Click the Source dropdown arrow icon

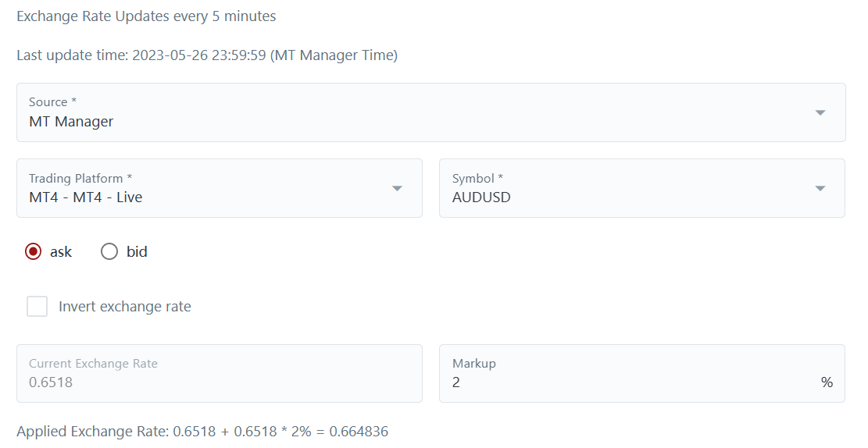[x=820, y=112]
